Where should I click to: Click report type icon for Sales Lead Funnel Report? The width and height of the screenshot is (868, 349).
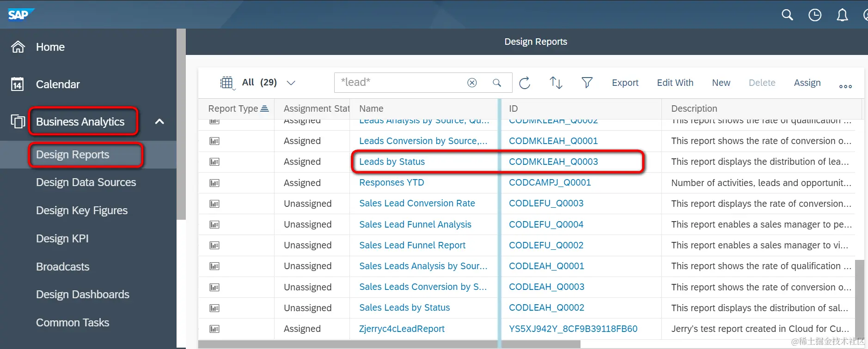(214, 245)
